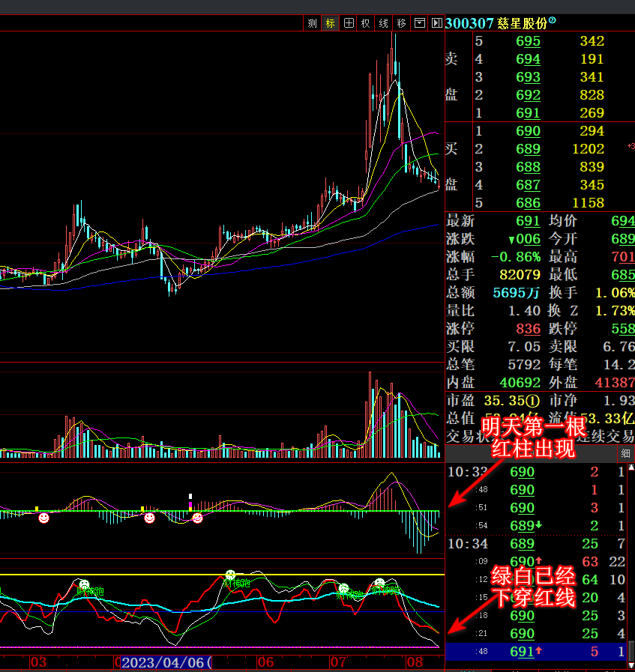The width and height of the screenshot is (635, 672).
Task: Click the 2023/04/06 date label on timeline
Action: [x=166, y=662]
